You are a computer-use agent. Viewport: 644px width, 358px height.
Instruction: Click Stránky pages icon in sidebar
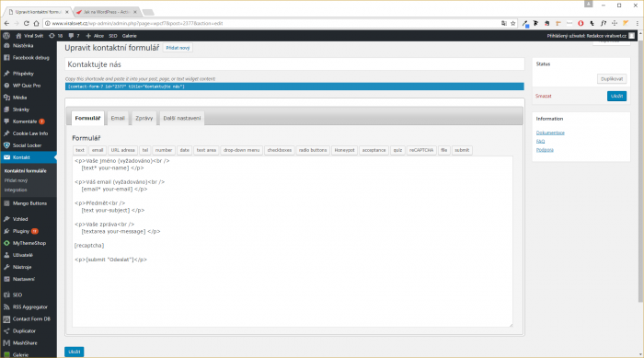tap(6, 110)
